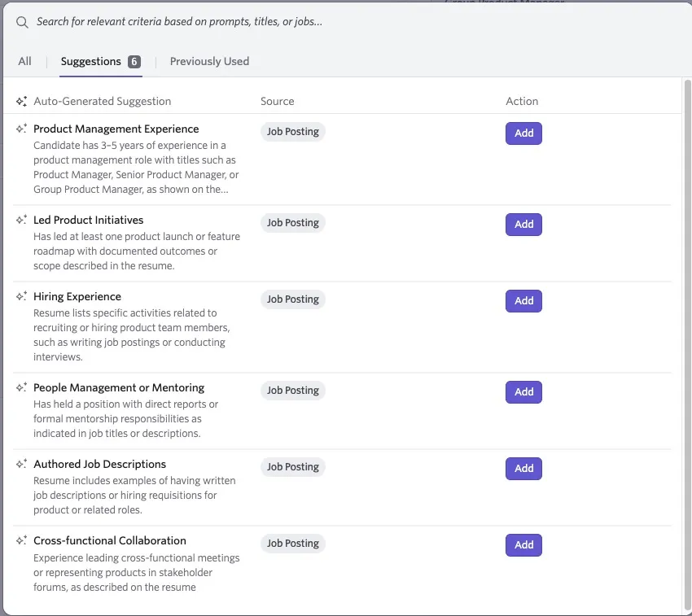Click the Job Posting tag for Led Product Initiatives

tap(292, 223)
